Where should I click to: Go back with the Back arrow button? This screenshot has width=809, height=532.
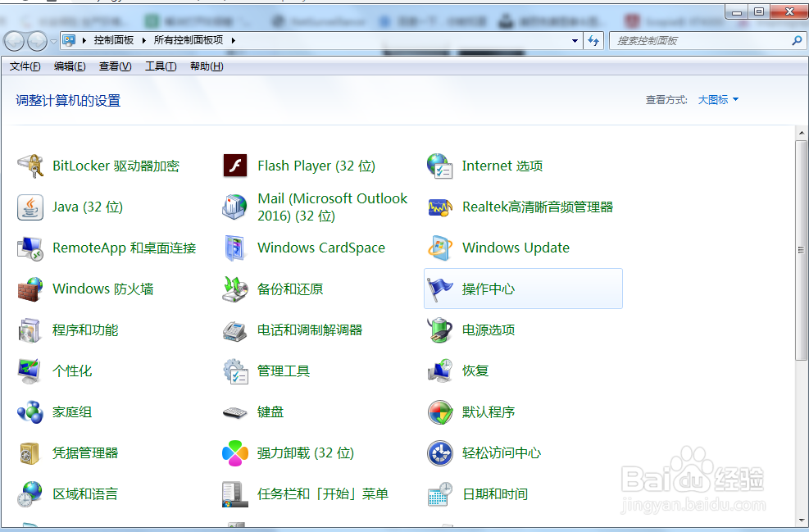pyautogui.click(x=15, y=41)
